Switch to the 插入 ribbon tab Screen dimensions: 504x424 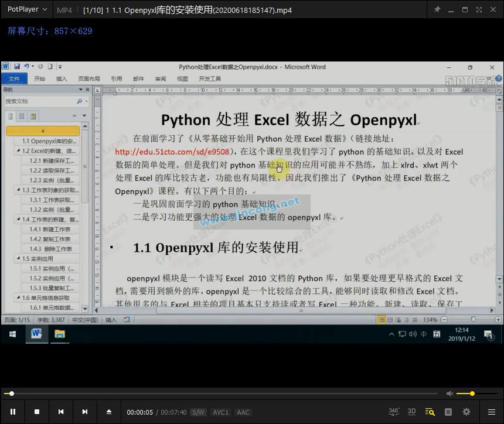click(62, 78)
